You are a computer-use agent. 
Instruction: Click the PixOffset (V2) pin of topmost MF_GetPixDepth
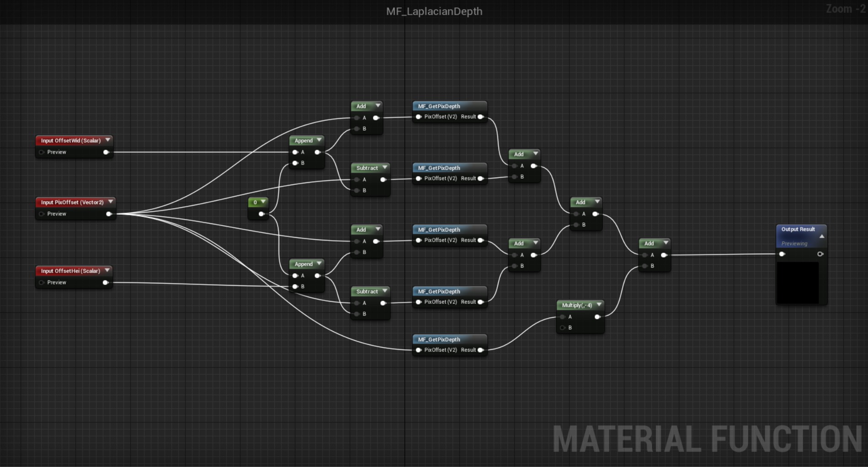(418, 117)
